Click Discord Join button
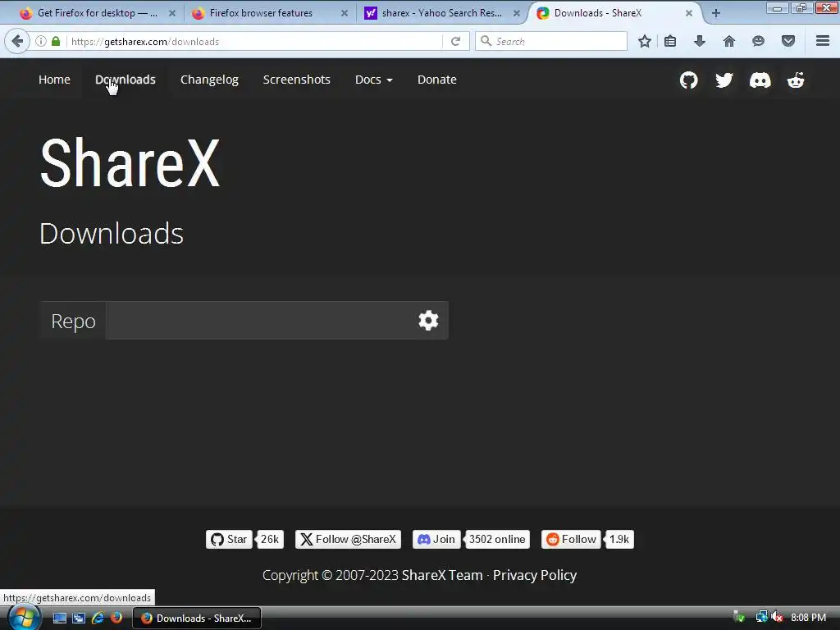This screenshot has width=840, height=630. (x=436, y=539)
